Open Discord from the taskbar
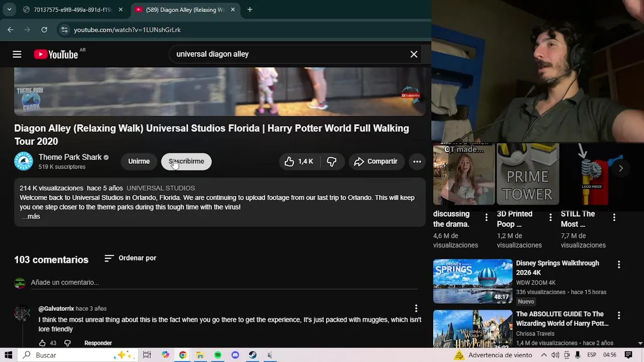Screen dimensions: 644x362 [x=235, y=355]
